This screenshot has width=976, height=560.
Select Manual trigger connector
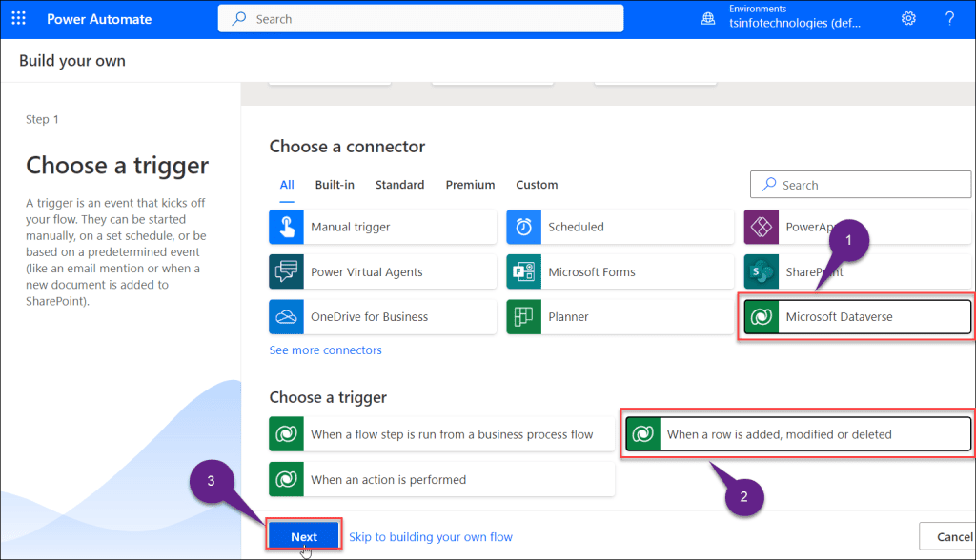click(383, 227)
